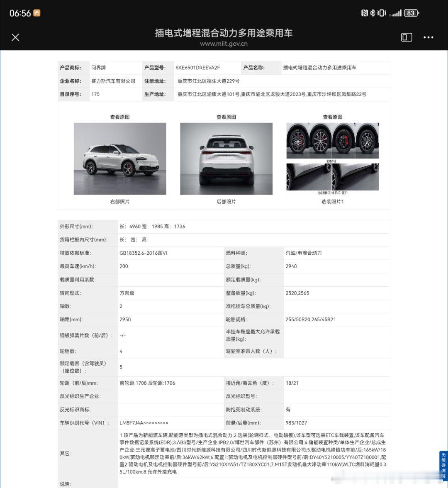The image size is (448, 488).
Task: Select overhang value 983/1027
Action: pos(296,423)
